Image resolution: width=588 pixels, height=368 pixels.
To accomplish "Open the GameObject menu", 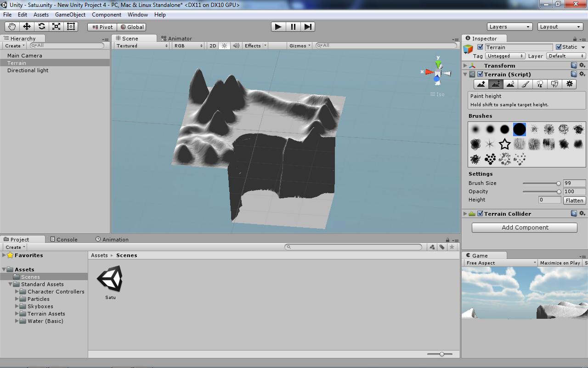I will (70, 14).
